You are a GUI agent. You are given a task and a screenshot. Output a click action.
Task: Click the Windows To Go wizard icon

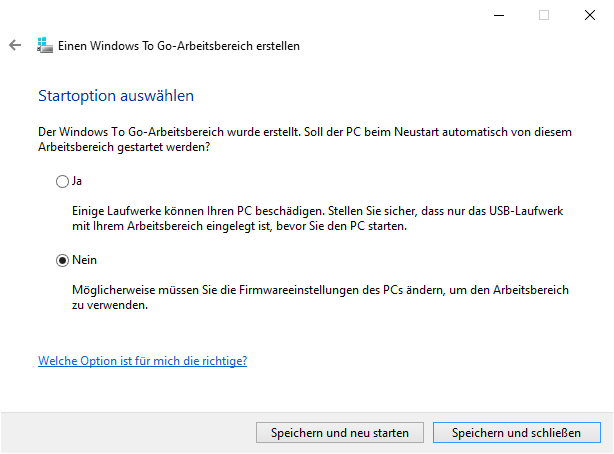point(43,46)
